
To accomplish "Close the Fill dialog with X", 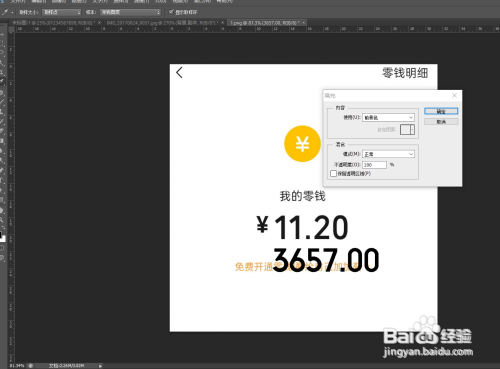I will (454, 95).
